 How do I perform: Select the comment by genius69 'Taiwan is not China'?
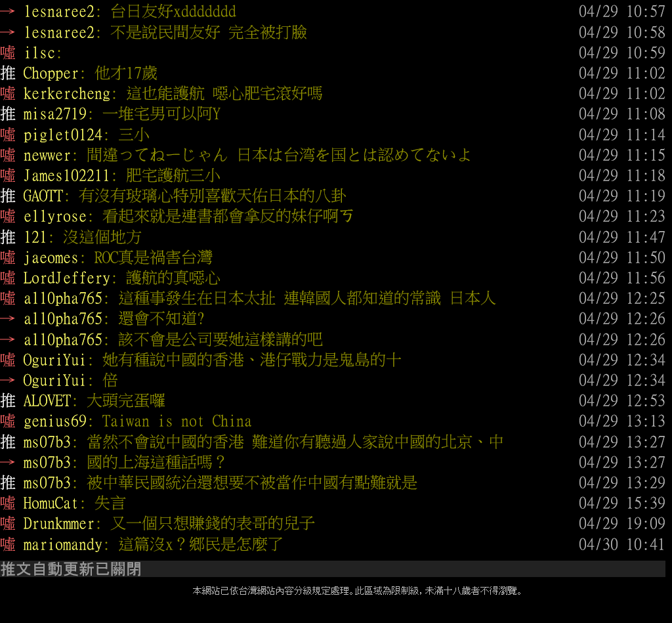[177, 421]
